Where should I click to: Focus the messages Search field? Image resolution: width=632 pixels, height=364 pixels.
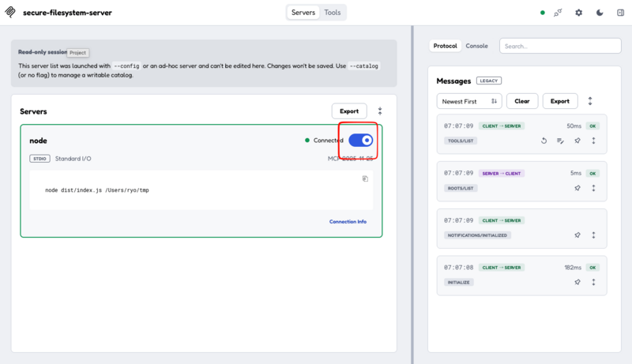point(560,46)
